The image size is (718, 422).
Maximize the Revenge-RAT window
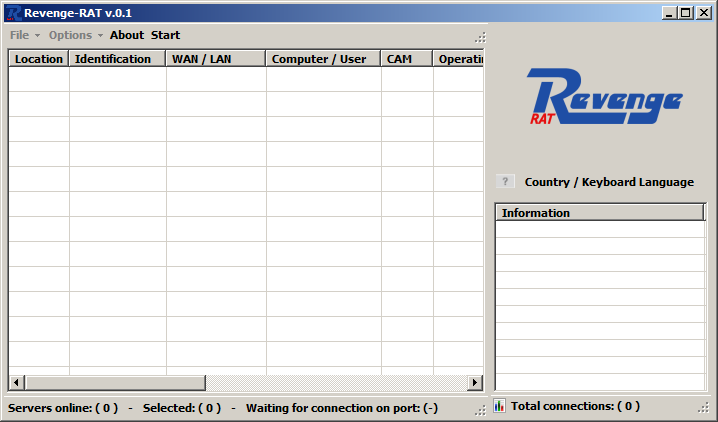(x=685, y=12)
